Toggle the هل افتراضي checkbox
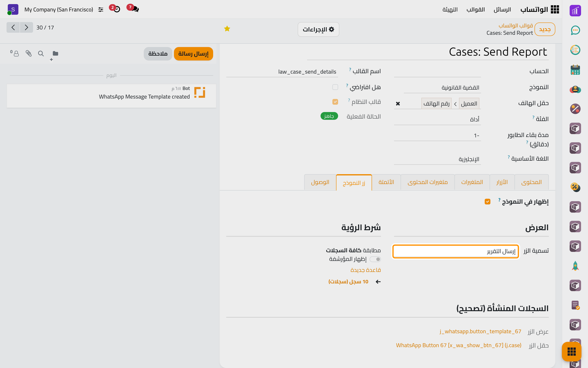Screen dimensions: 588x368 [335, 87]
